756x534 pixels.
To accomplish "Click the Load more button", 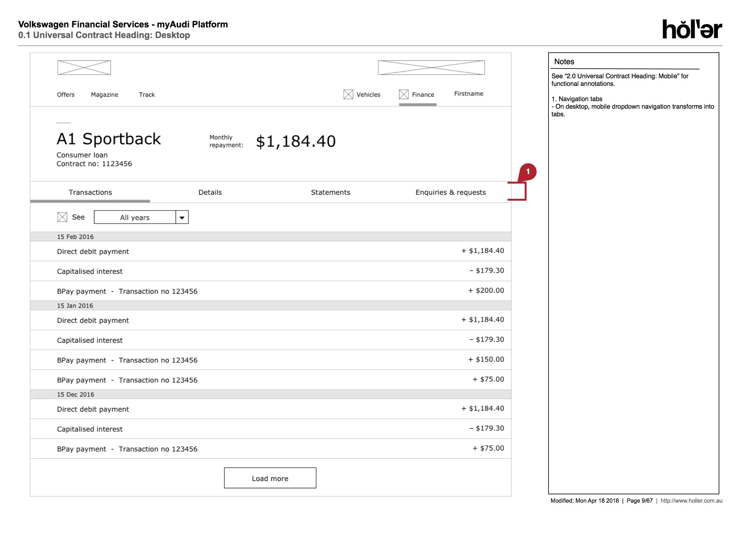I will coord(270,478).
